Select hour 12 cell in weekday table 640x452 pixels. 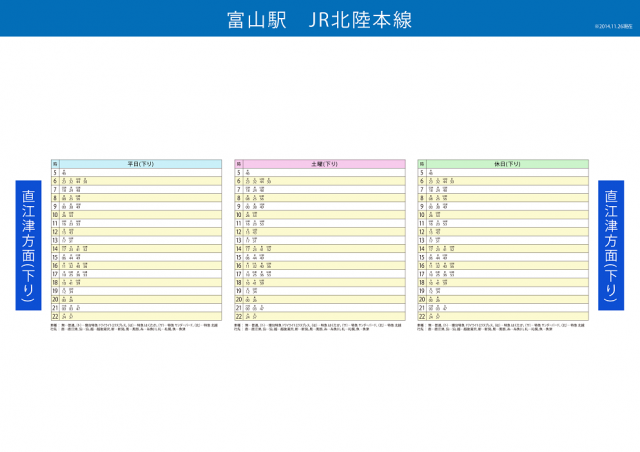tap(56, 232)
